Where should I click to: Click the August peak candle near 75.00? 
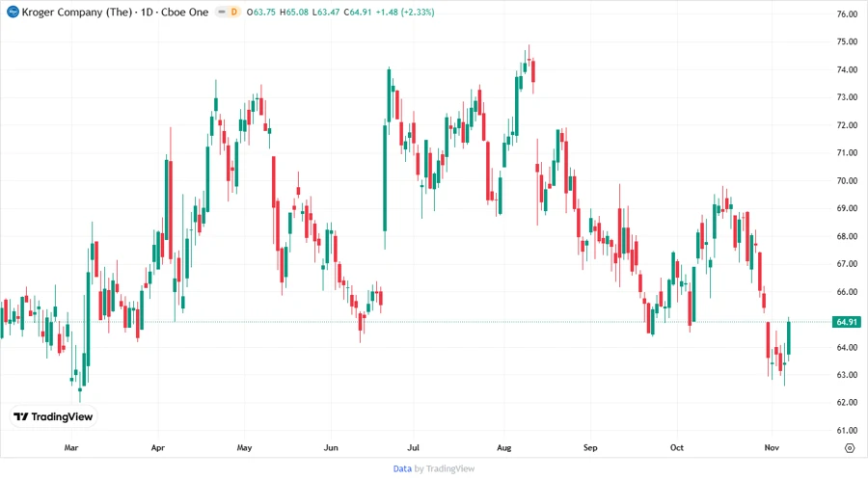[x=529, y=55]
